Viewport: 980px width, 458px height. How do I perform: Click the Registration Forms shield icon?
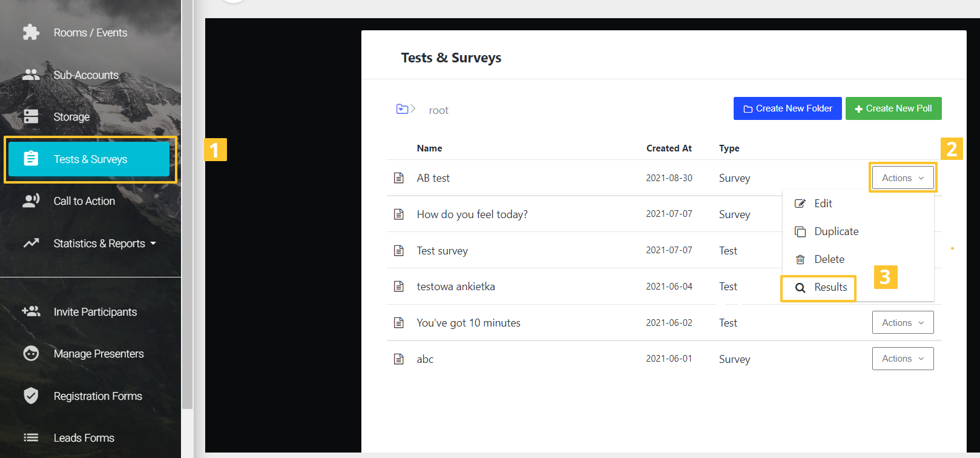click(x=31, y=396)
